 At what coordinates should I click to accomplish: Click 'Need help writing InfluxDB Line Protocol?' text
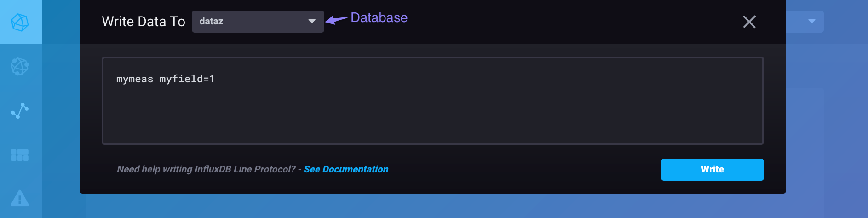point(206,169)
